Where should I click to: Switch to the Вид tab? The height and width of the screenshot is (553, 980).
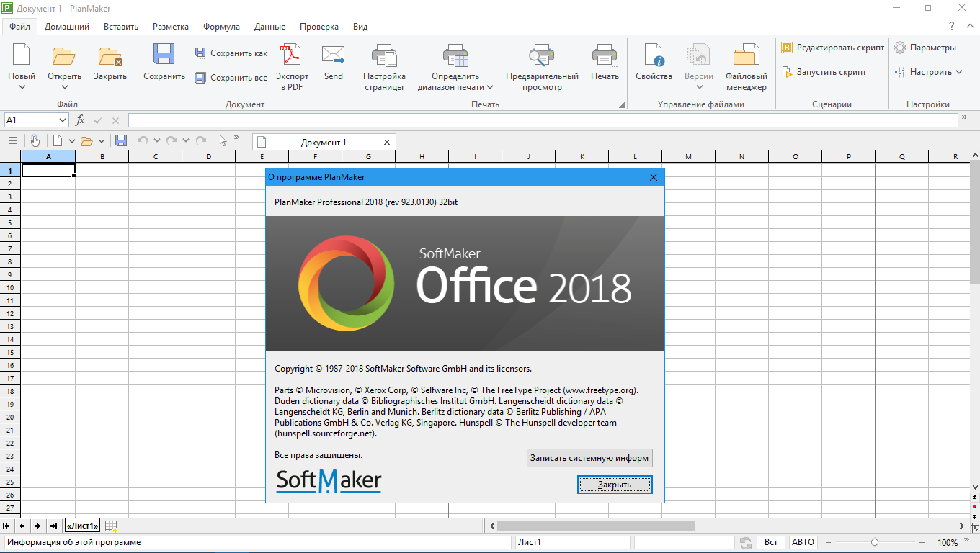tap(360, 27)
